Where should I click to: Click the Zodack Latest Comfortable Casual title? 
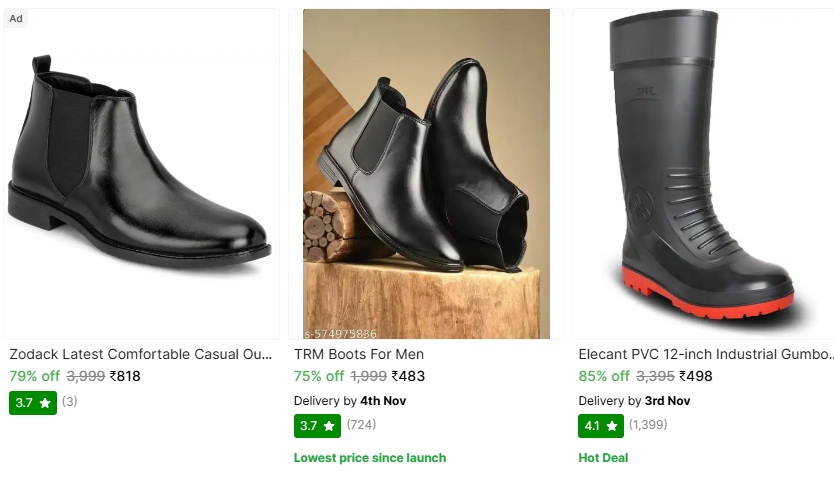pyautogui.click(x=141, y=354)
